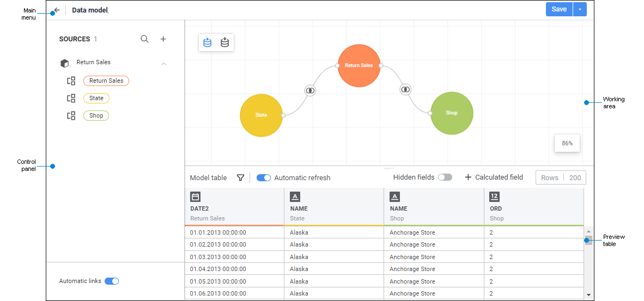Select the green Shop node circle
Image resolution: width=644 pixels, height=301 pixels.
point(452,113)
